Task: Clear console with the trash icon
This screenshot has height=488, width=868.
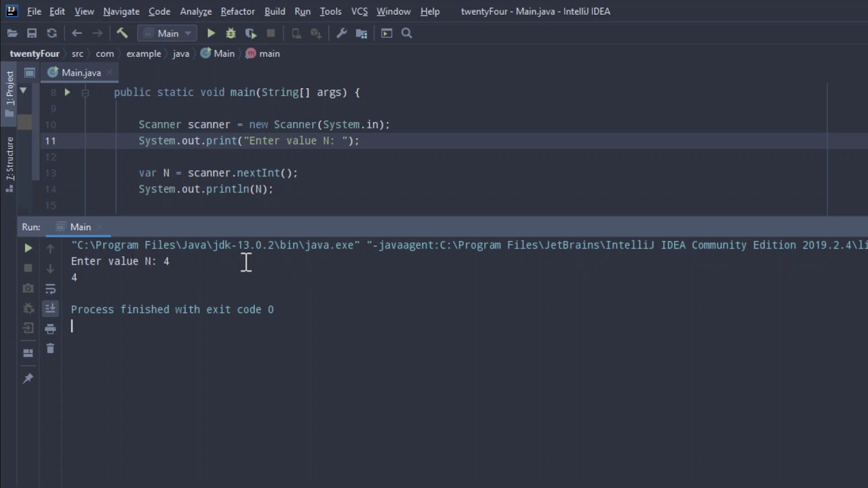Action: [x=50, y=348]
